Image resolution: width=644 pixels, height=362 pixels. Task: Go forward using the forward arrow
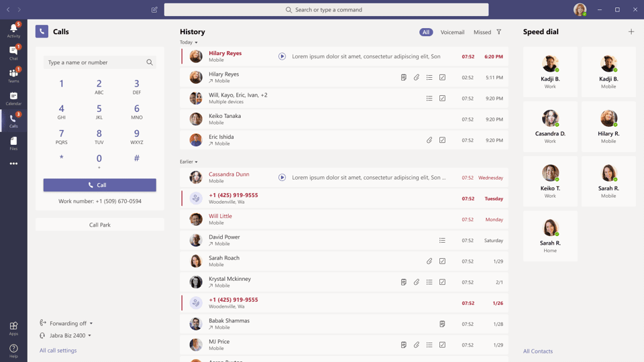19,9
